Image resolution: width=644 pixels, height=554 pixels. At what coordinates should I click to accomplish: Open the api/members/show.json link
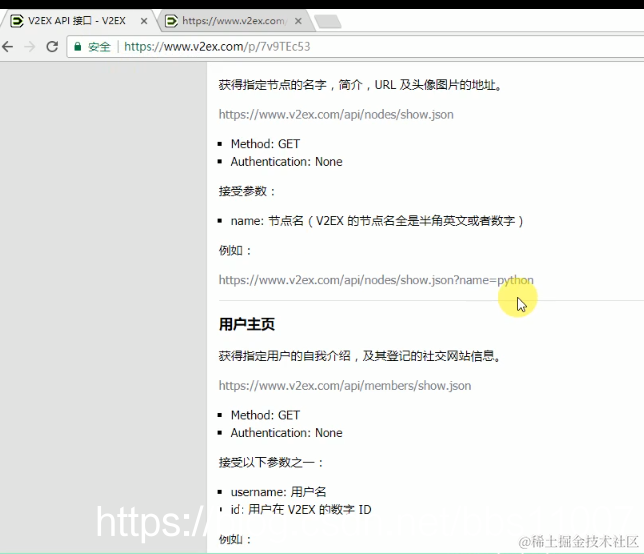(x=345, y=386)
